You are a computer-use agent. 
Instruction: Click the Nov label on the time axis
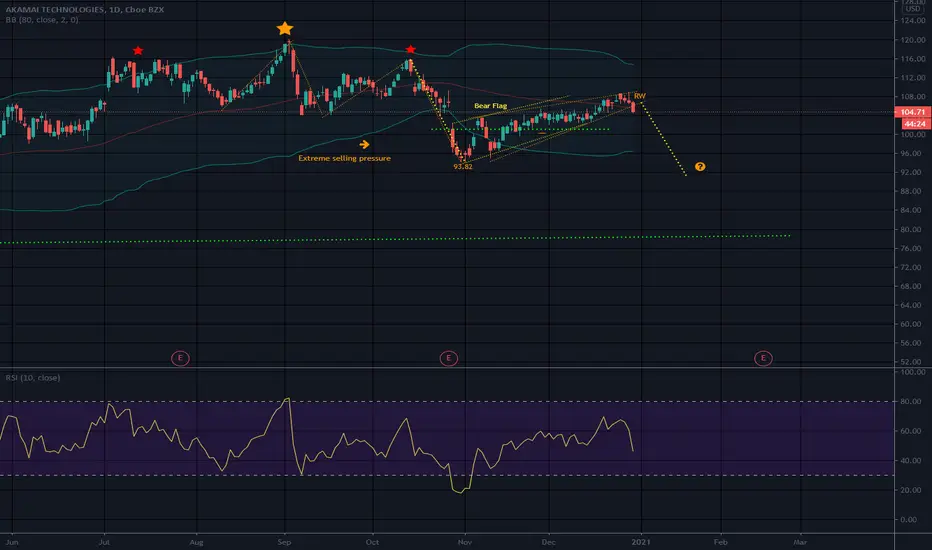pos(465,542)
